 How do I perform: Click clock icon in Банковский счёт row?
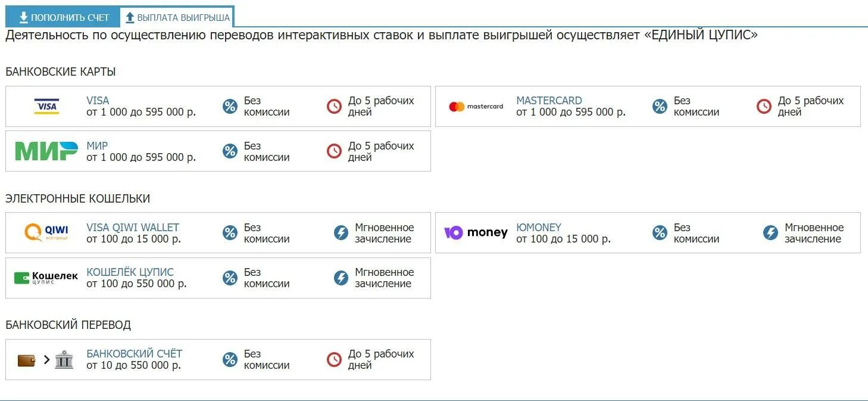pos(334,360)
